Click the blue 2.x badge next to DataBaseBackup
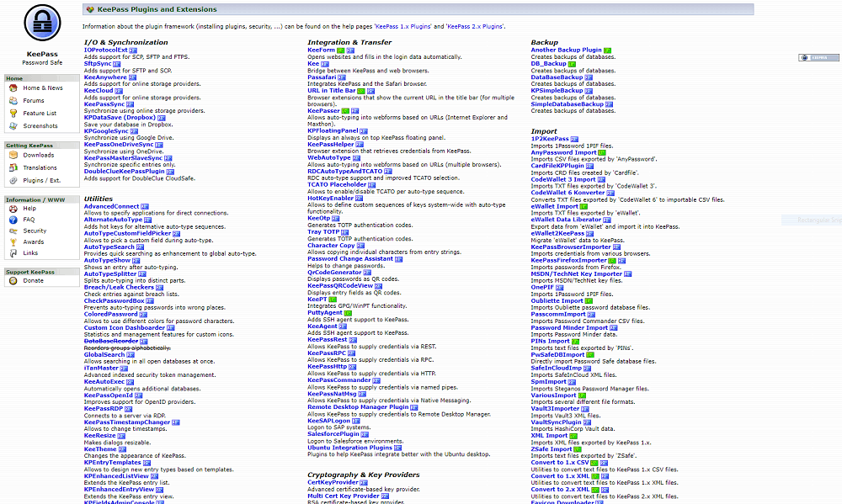This screenshot has width=842, height=504. (x=589, y=77)
